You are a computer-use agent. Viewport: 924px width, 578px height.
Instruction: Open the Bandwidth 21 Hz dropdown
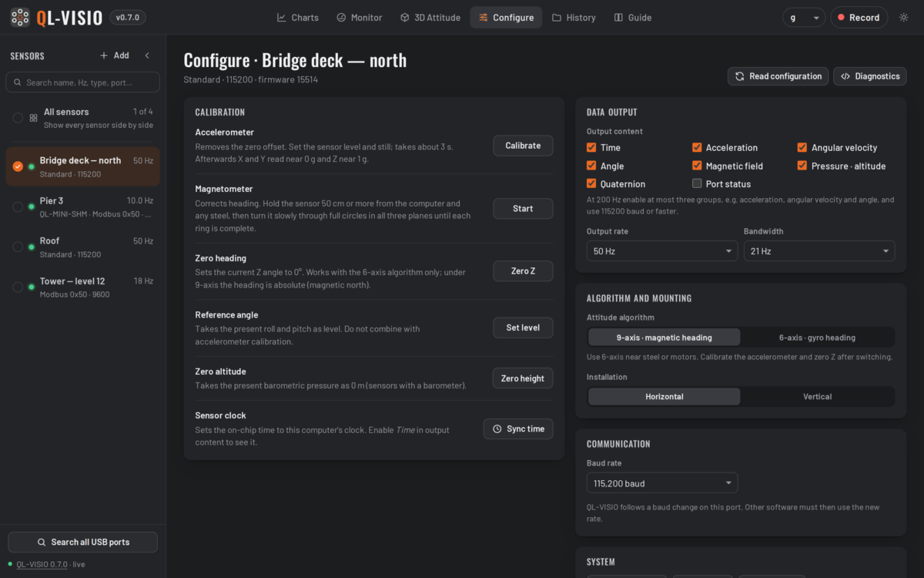pyautogui.click(x=819, y=251)
